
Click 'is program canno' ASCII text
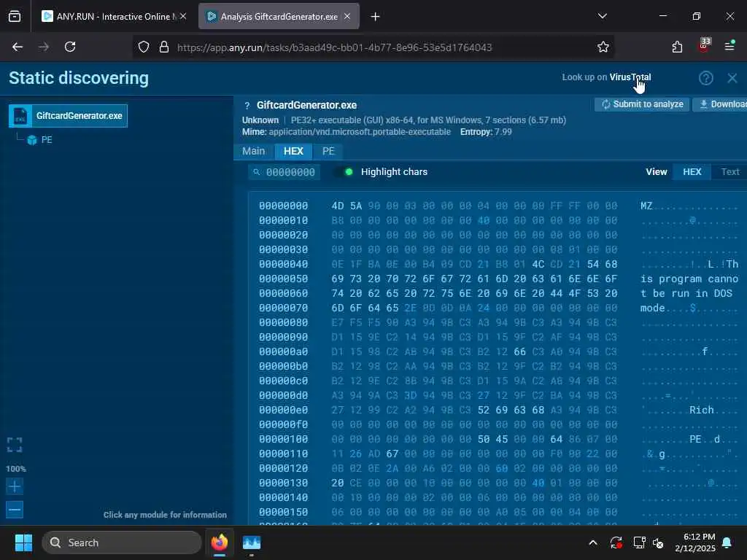(x=689, y=279)
